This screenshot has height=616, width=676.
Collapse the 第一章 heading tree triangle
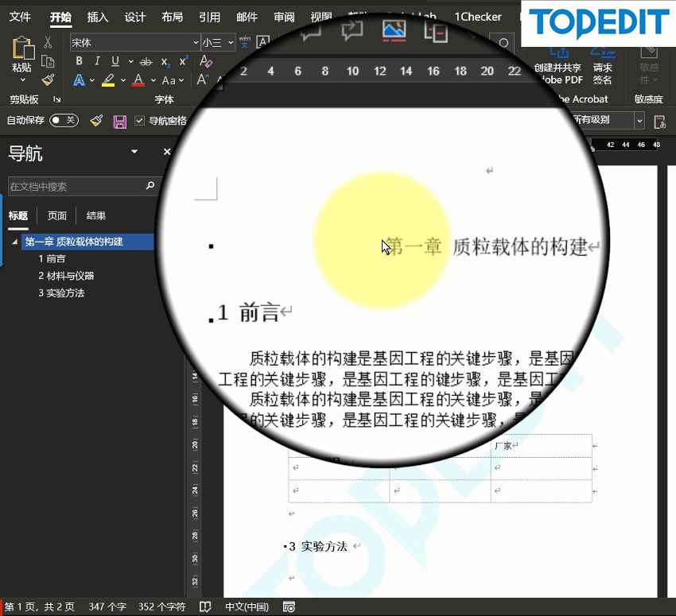(14, 242)
